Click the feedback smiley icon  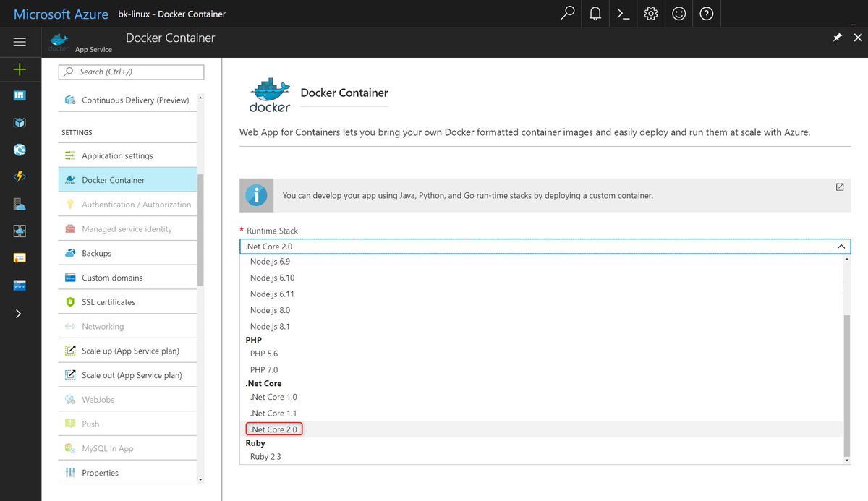coord(678,13)
